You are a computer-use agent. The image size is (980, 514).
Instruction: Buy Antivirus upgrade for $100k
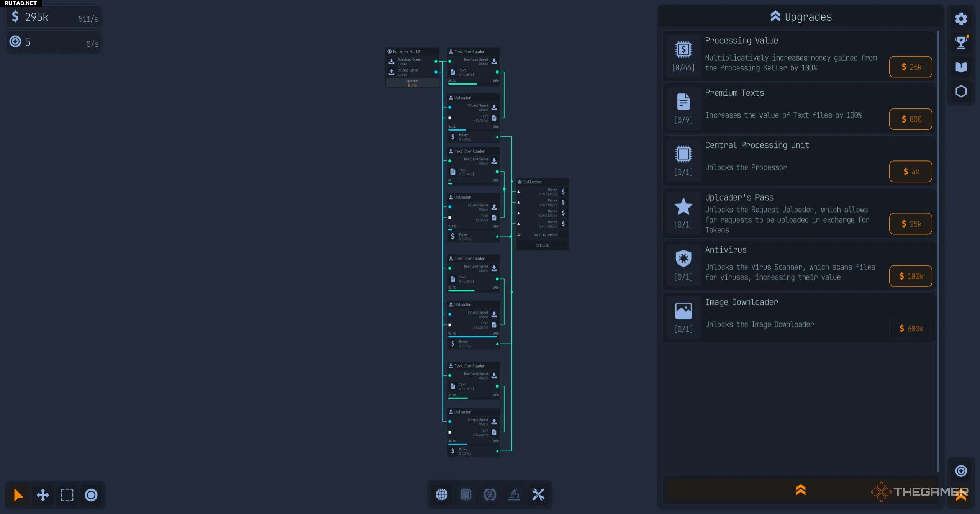(x=910, y=276)
